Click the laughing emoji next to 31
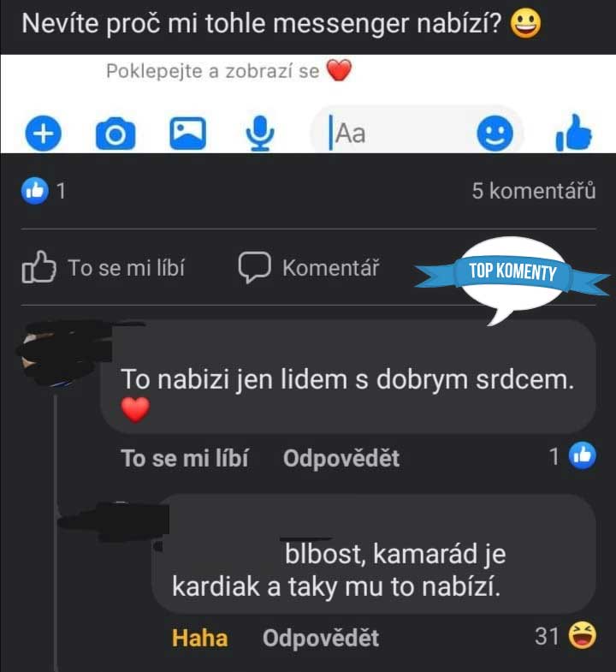 (582, 635)
